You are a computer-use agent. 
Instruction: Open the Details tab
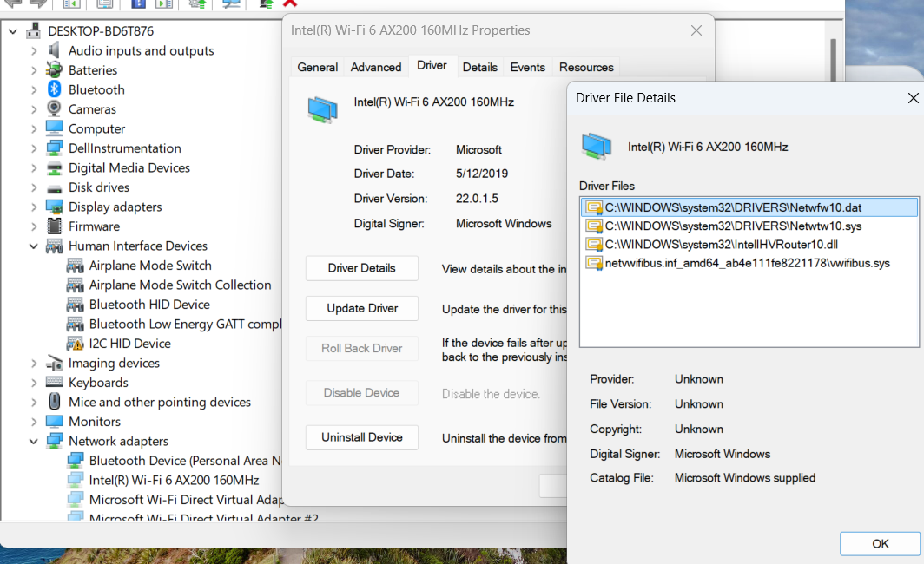click(479, 67)
